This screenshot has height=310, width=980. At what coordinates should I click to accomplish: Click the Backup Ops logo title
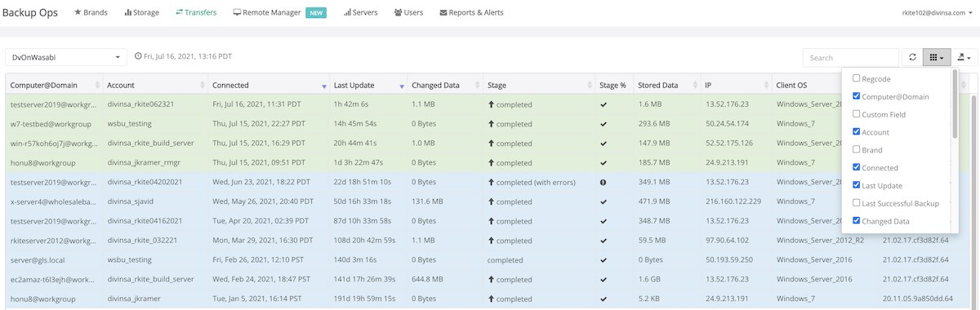coord(31,12)
